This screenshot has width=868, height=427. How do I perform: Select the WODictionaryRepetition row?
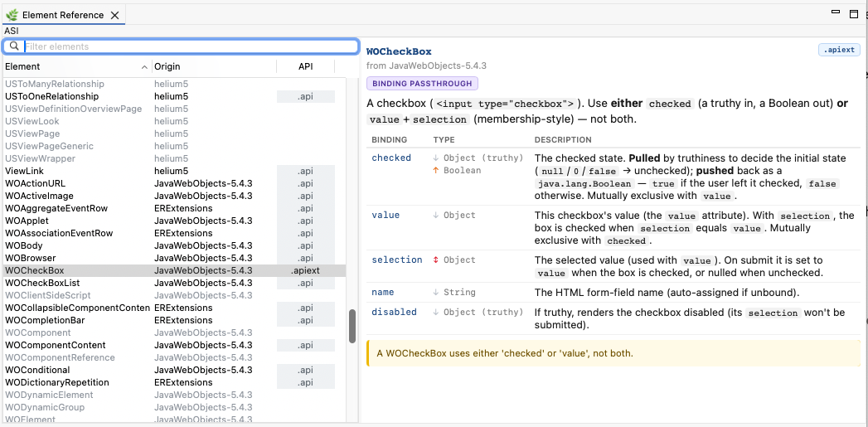pyautogui.click(x=174, y=383)
